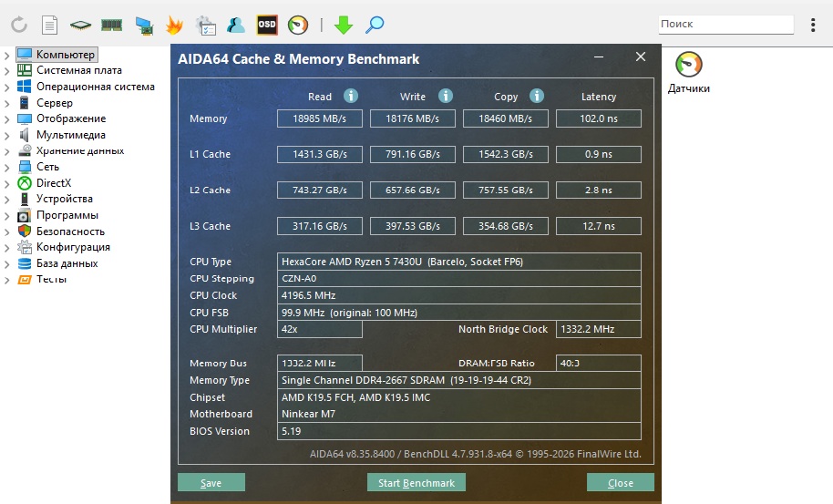
Task: Click BIOS Version value 5.19
Action: coord(459,431)
